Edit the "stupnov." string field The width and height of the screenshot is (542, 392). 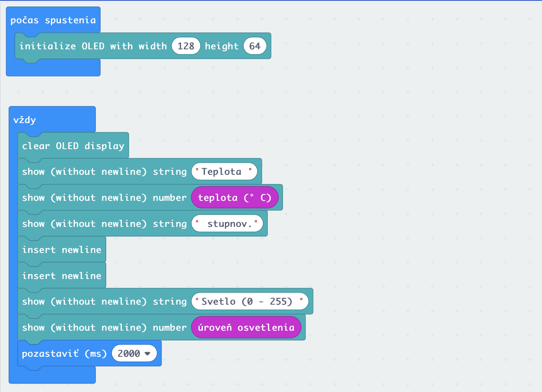click(x=227, y=224)
